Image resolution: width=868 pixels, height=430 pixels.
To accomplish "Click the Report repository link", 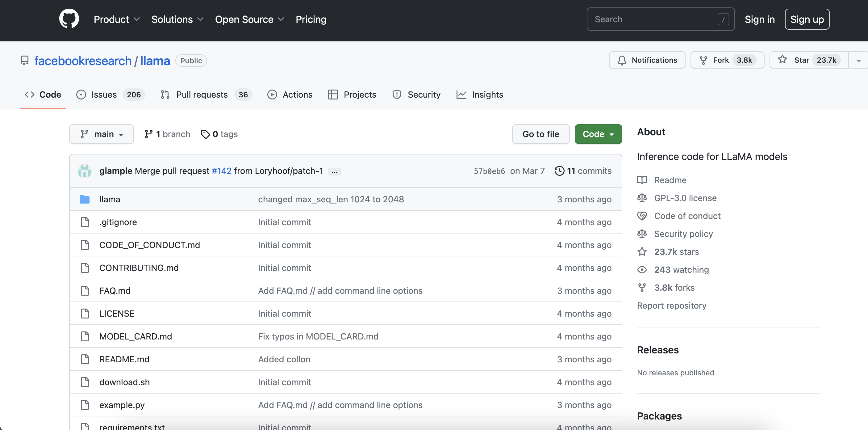I will (x=672, y=306).
